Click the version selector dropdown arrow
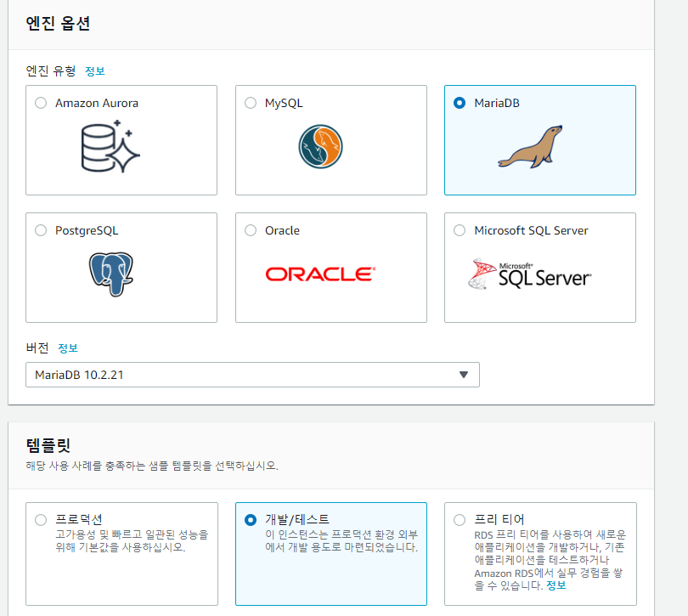Screen dimensions: 688x616 [463, 374]
